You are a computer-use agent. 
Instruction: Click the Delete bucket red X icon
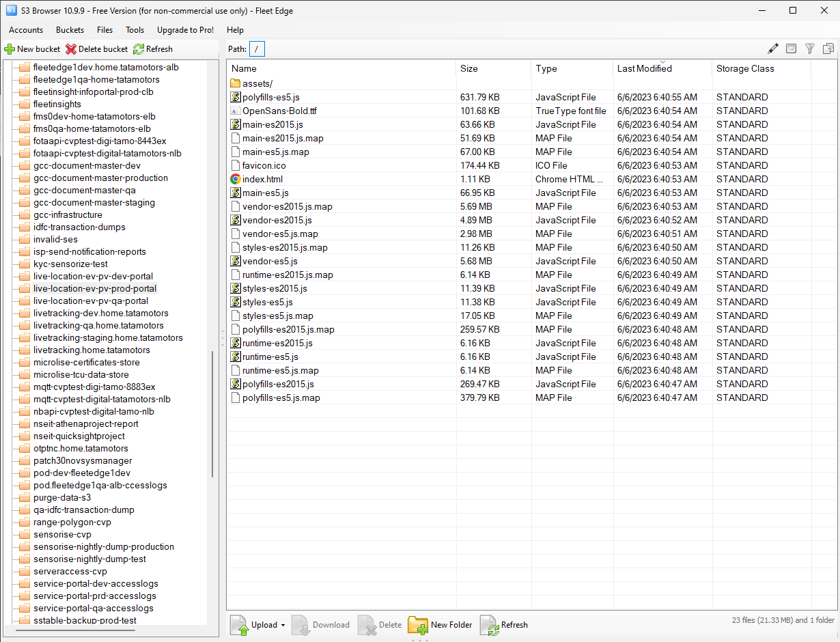coord(71,49)
